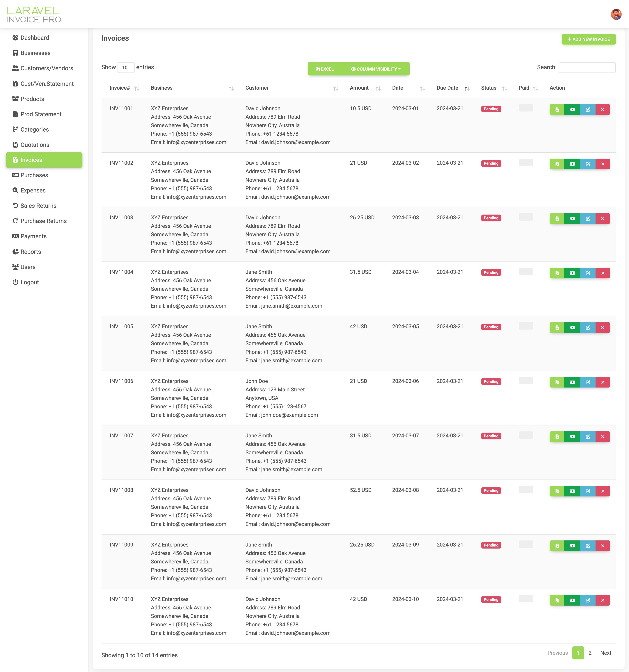This screenshot has height=672, width=629.
Task: Click the Add New Invoice button
Action: [588, 39]
